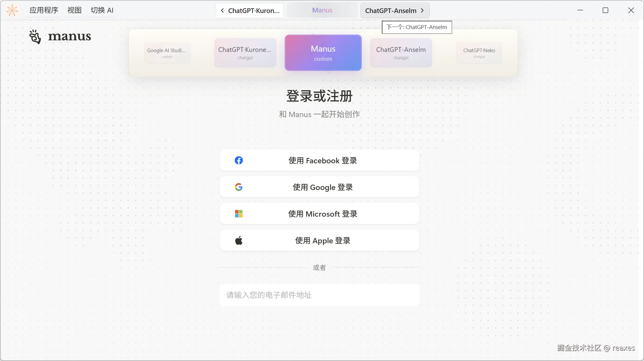Click the Microsoft icon in the login button
Image resolution: width=644 pixels, height=361 pixels.
tap(239, 214)
